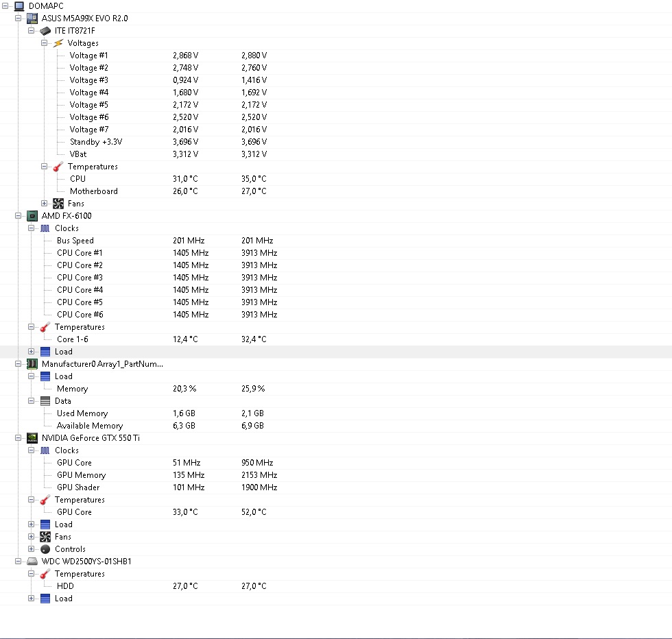
Task: Select the Standby +3.3V row label
Action: click(96, 142)
